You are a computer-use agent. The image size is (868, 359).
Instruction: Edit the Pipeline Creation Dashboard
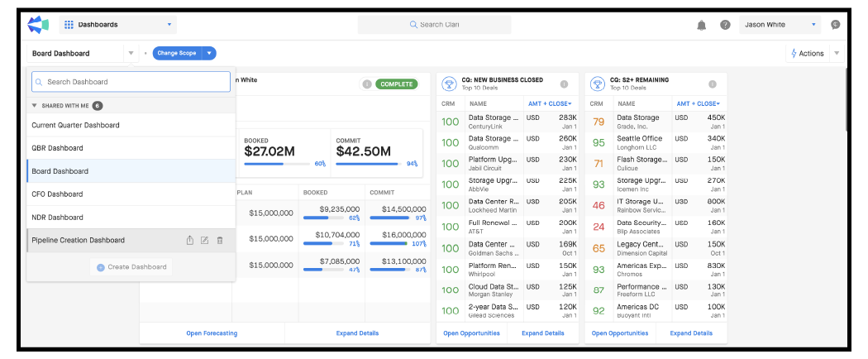[204, 241]
